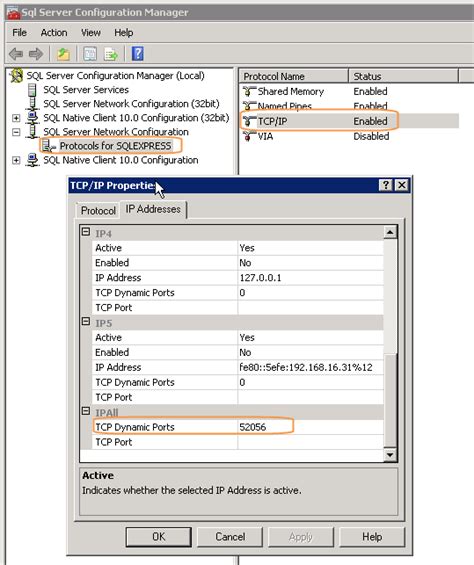Click the Properties sheet toolbar icon

point(90,54)
